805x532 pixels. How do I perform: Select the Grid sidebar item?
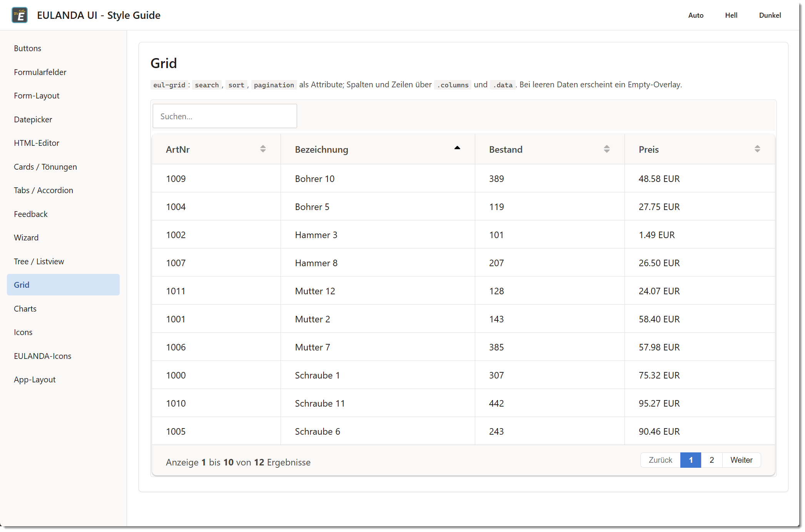click(63, 285)
